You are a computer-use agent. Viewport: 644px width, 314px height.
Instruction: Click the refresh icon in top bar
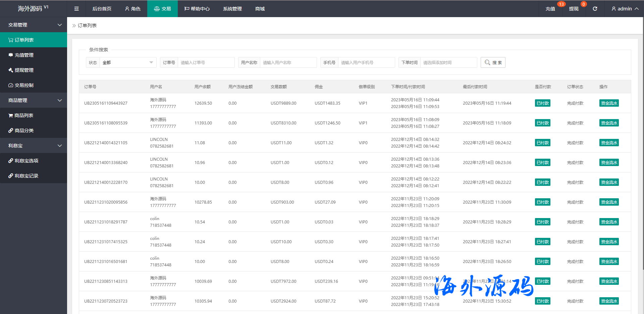595,9
